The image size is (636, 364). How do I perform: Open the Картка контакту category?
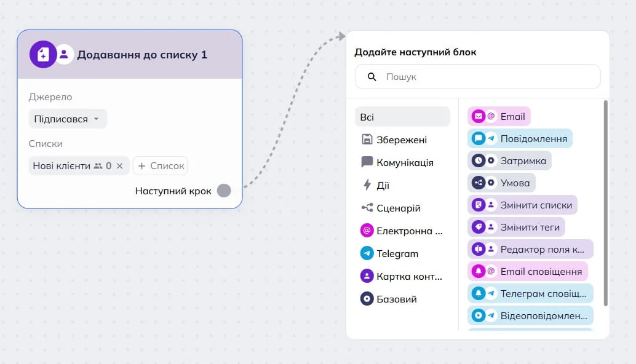(402, 276)
